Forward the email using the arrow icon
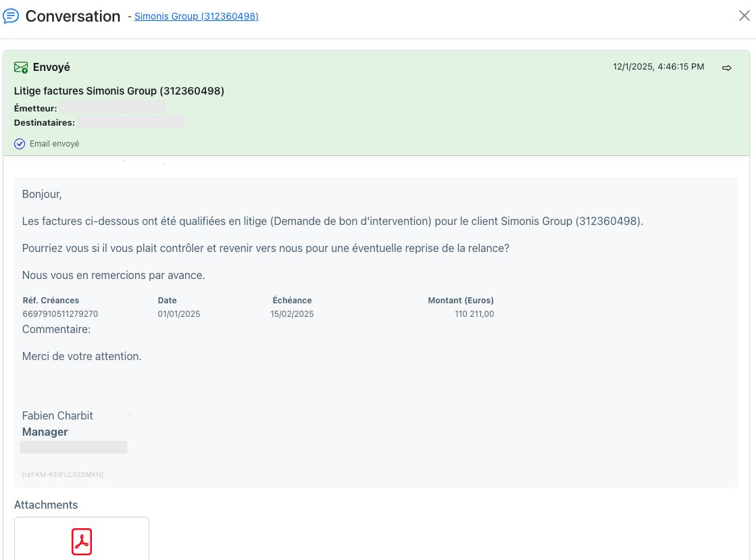The image size is (756, 560). pyautogui.click(x=726, y=68)
